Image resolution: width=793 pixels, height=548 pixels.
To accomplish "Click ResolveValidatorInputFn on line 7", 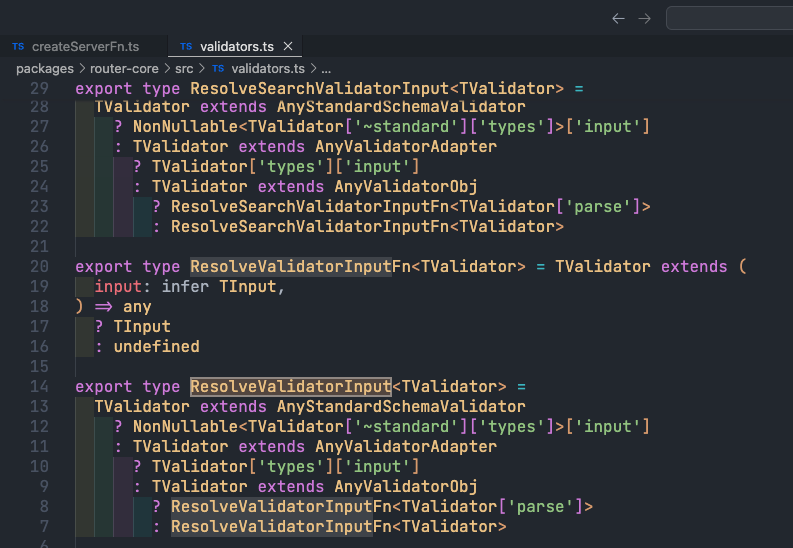I will [281, 527].
